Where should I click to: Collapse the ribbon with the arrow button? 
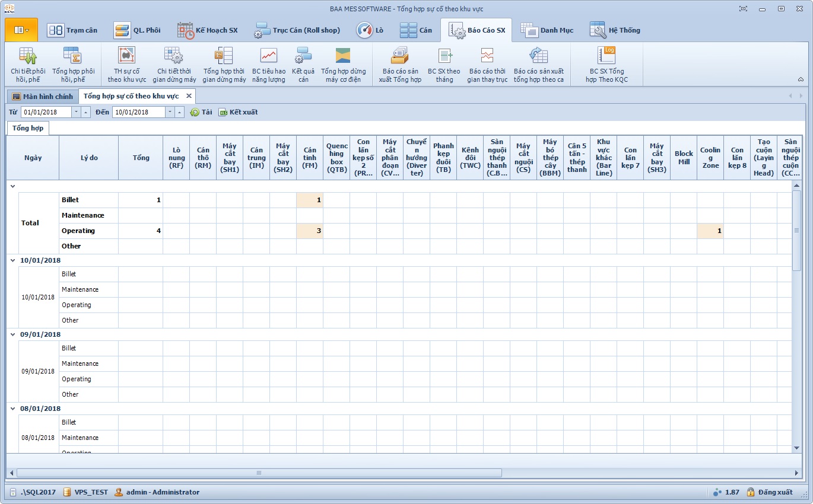(x=801, y=79)
